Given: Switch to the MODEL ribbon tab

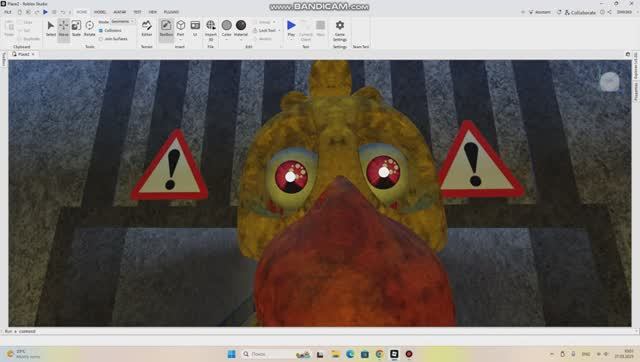Looking at the screenshot, I should click(x=100, y=12).
